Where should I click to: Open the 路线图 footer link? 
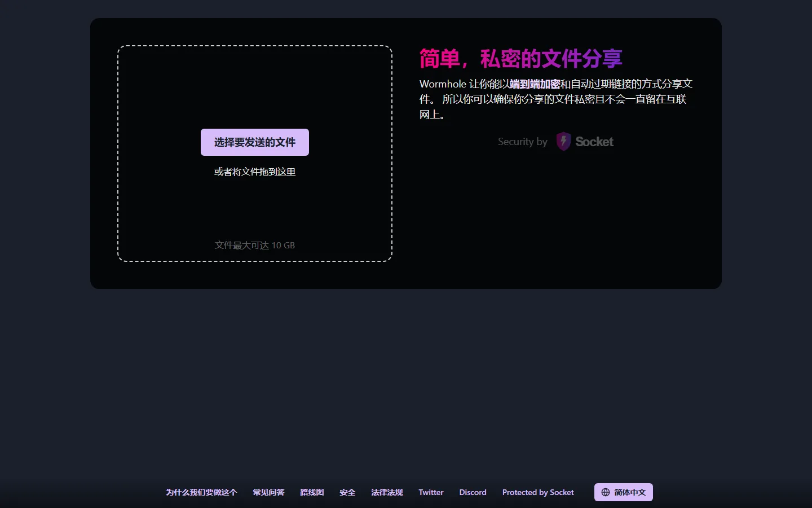[x=312, y=492]
